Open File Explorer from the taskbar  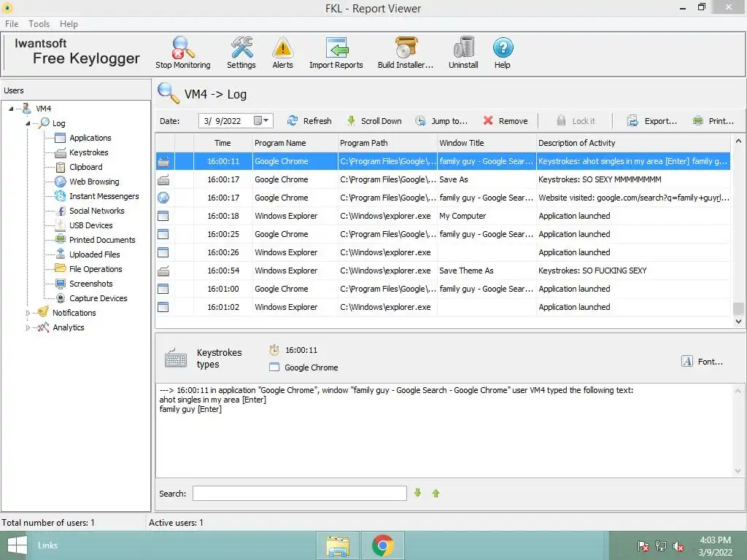[338, 545]
